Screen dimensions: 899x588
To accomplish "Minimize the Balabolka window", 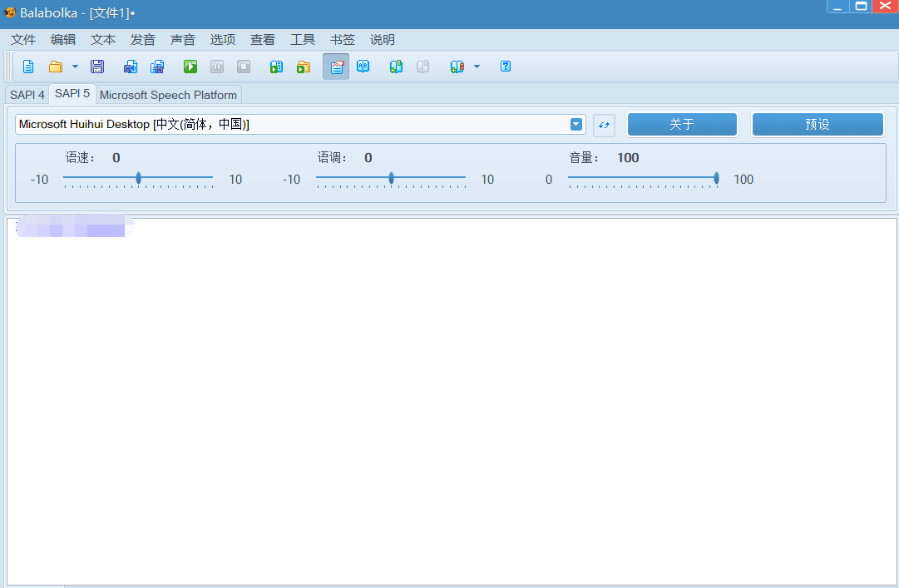I will click(x=837, y=7).
